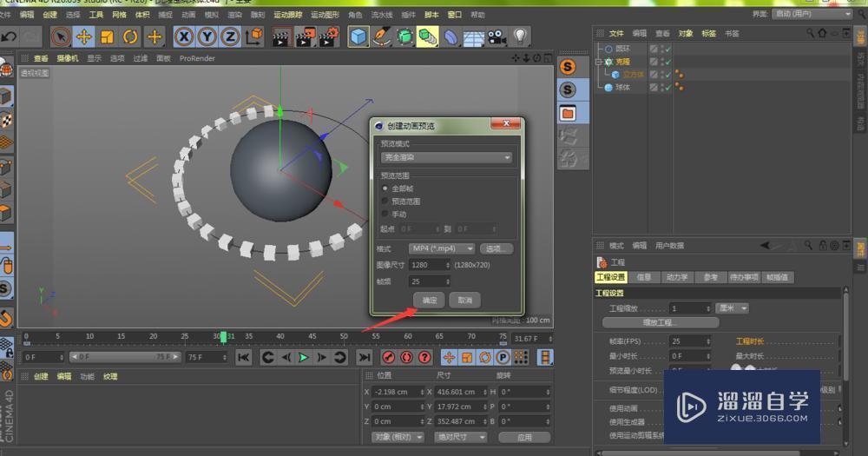Open Edit Render Settings icon
The width and height of the screenshot is (868, 456).
click(x=329, y=37)
